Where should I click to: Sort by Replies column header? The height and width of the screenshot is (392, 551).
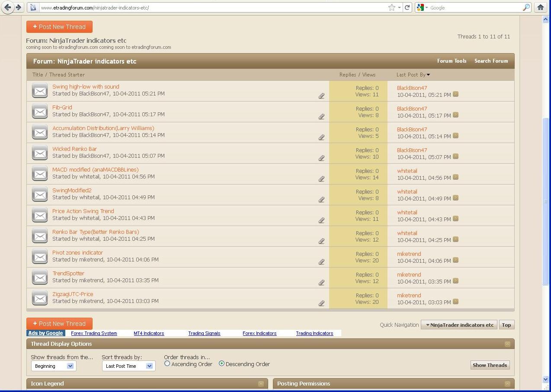[348, 75]
